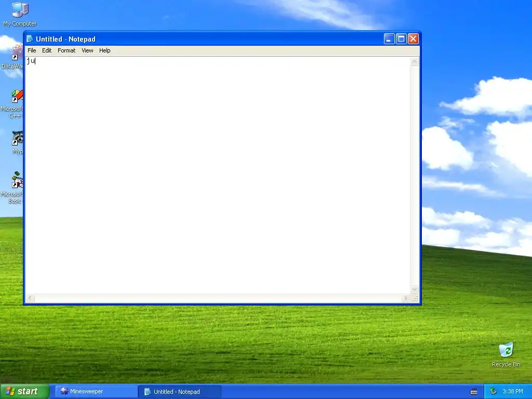Viewport: 532px width, 399px height.
Task: Click the system tray notification icon
Action: click(494, 392)
